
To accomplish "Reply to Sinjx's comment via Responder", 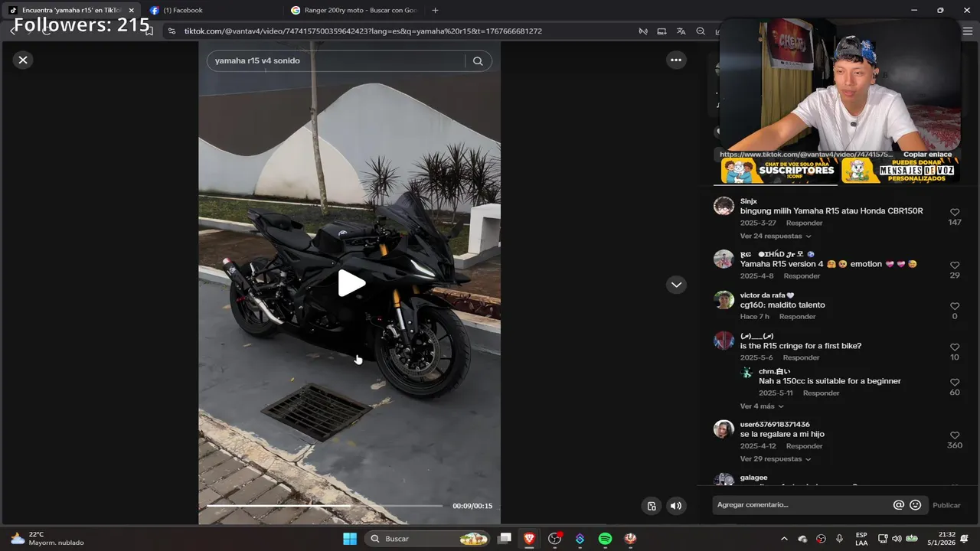I will pyautogui.click(x=804, y=223).
